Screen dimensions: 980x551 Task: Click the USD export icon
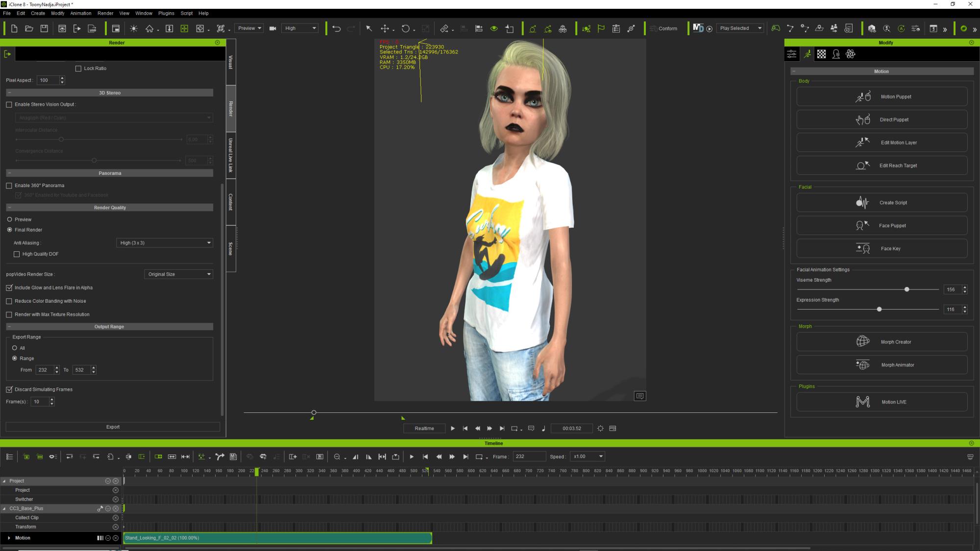pyautogui.click(x=92, y=28)
